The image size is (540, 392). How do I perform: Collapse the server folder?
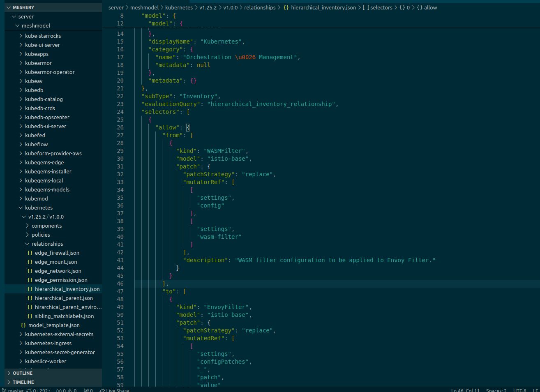tap(14, 16)
